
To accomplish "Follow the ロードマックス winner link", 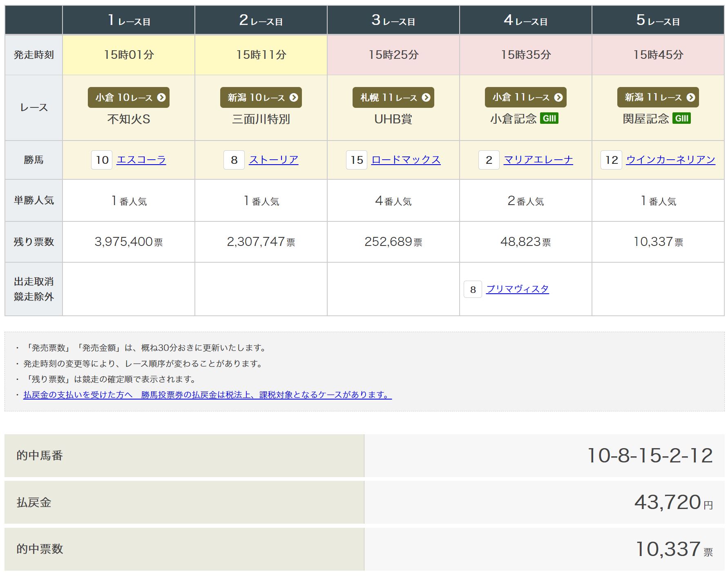I will click(x=406, y=160).
